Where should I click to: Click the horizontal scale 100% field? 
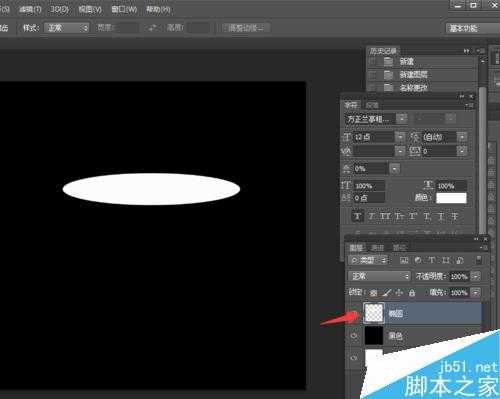click(x=451, y=186)
